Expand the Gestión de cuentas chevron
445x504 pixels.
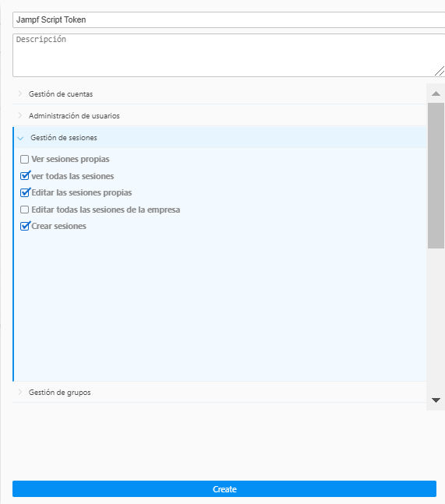point(20,93)
